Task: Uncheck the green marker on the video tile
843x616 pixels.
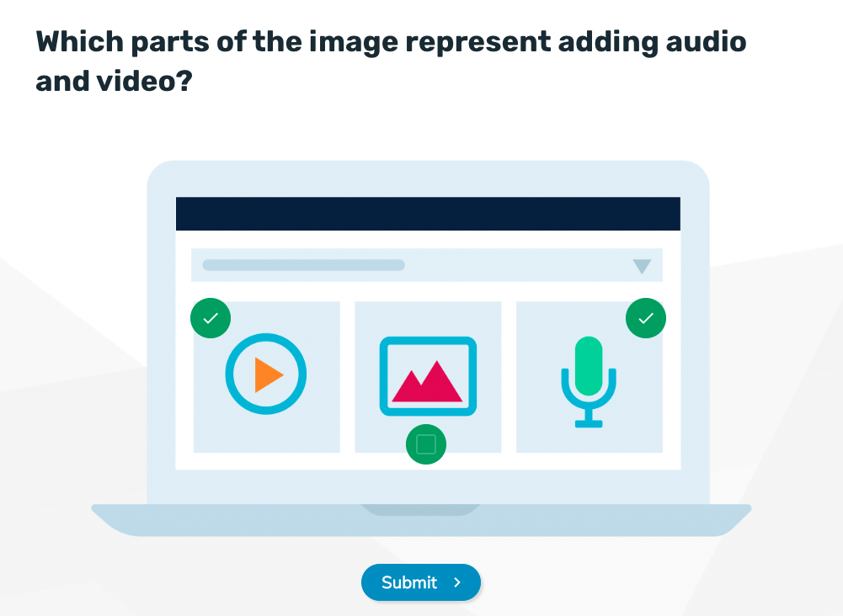Action: 211,318
